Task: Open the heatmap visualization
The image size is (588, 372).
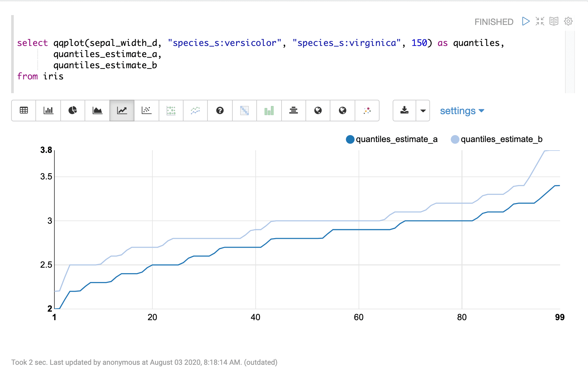Action: 244,111
